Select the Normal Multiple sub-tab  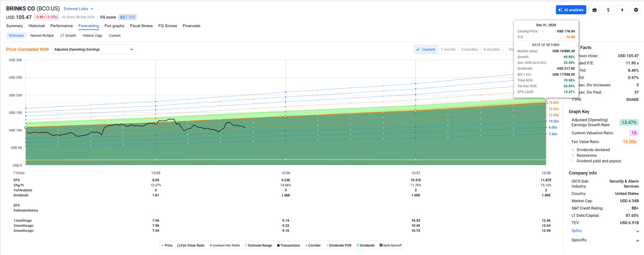tap(42, 36)
